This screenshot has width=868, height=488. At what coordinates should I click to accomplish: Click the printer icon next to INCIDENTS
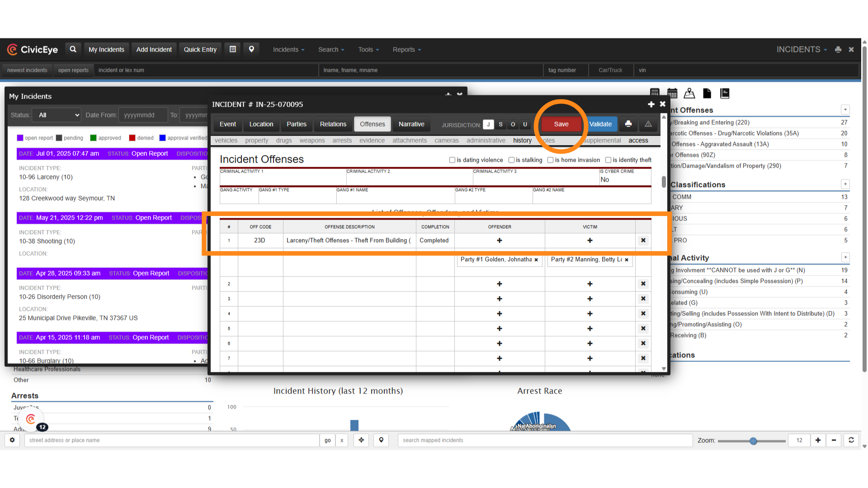click(838, 50)
